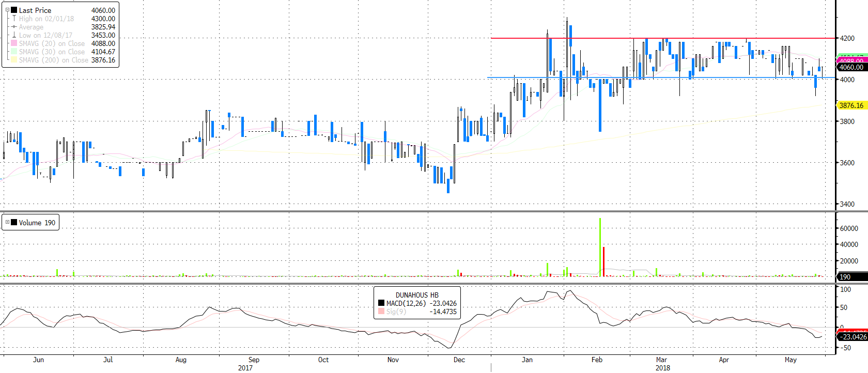Viewport: 868px width, 373px height.
Task: Click the 3400 price axis label
Action: coord(847,204)
